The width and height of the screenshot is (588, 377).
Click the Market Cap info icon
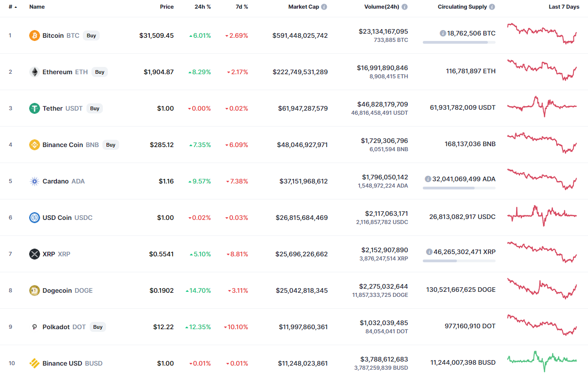pos(324,7)
